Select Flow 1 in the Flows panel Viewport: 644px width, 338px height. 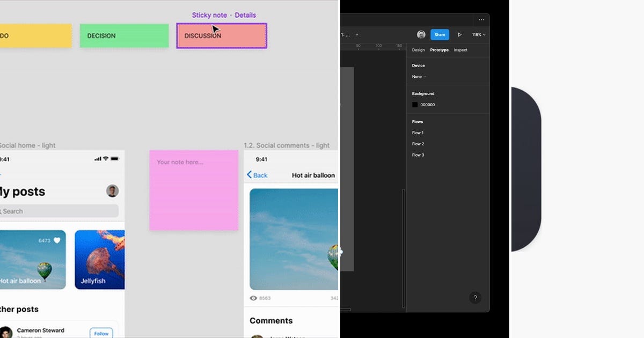point(418,133)
